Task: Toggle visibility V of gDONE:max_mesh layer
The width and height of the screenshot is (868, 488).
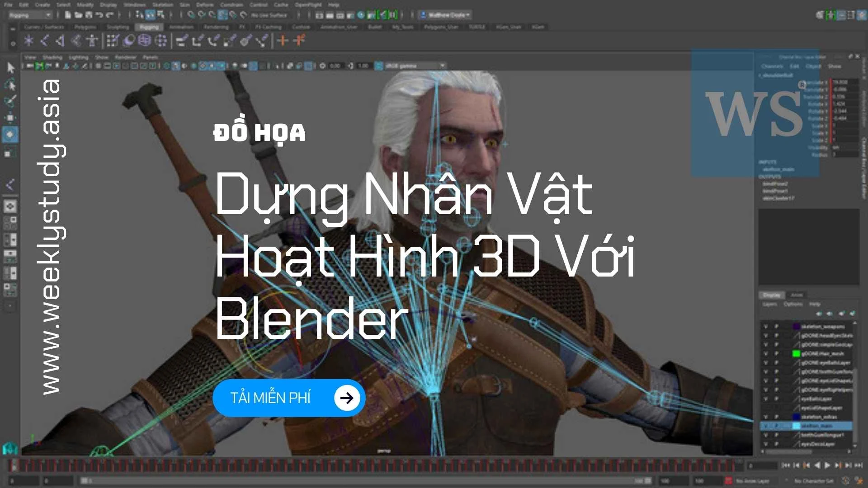Action: point(765,353)
